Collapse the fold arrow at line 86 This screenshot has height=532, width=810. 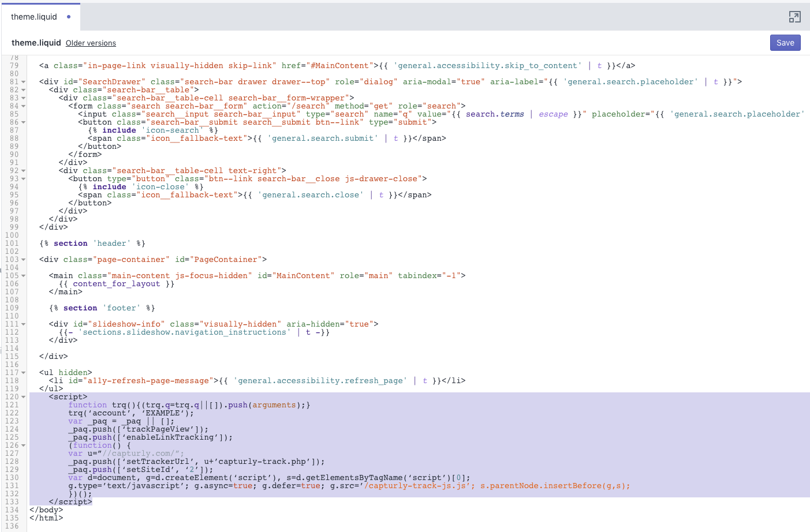[x=24, y=122]
